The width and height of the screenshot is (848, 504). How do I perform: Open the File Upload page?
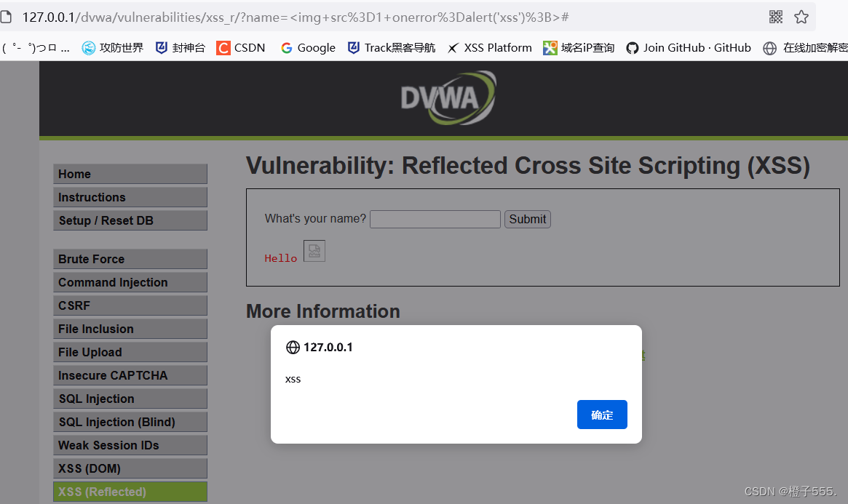coord(130,352)
